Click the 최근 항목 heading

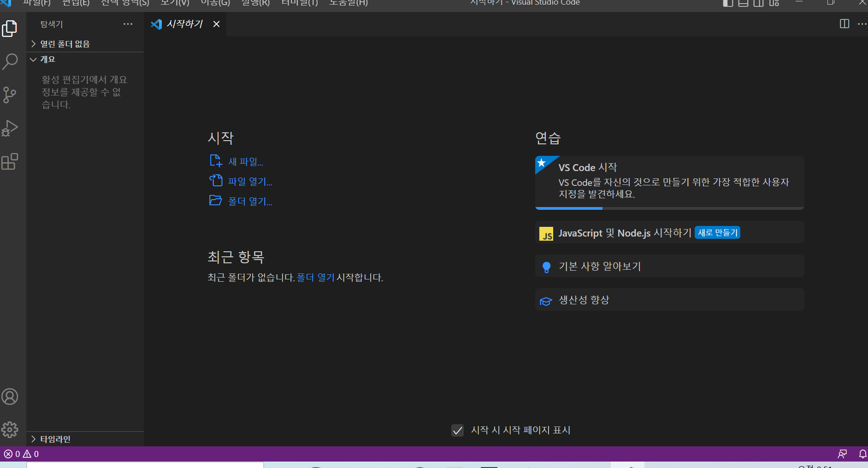pos(236,257)
